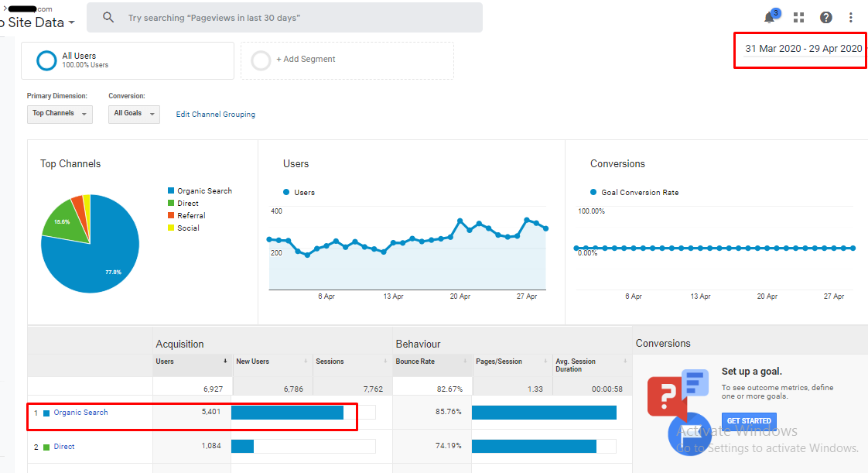Screen dimensions: 868x473
Task: Open the Top Channels primary dimension dropdown
Action: coord(60,114)
